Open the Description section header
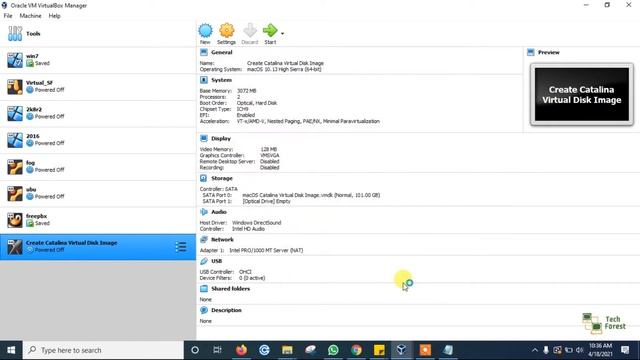The height and width of the screenshot is (360, 640). pos(226,310)
